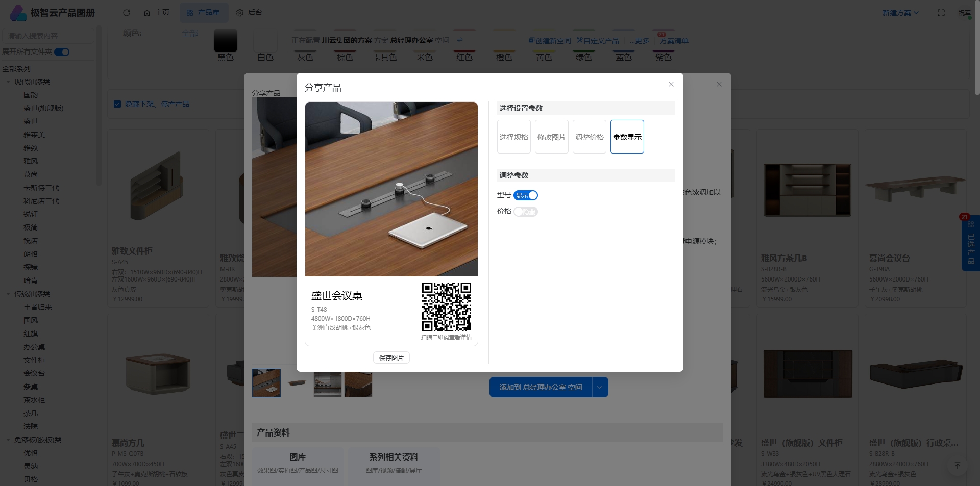Select the 黑色 color swatch

[x=225, y=40]
